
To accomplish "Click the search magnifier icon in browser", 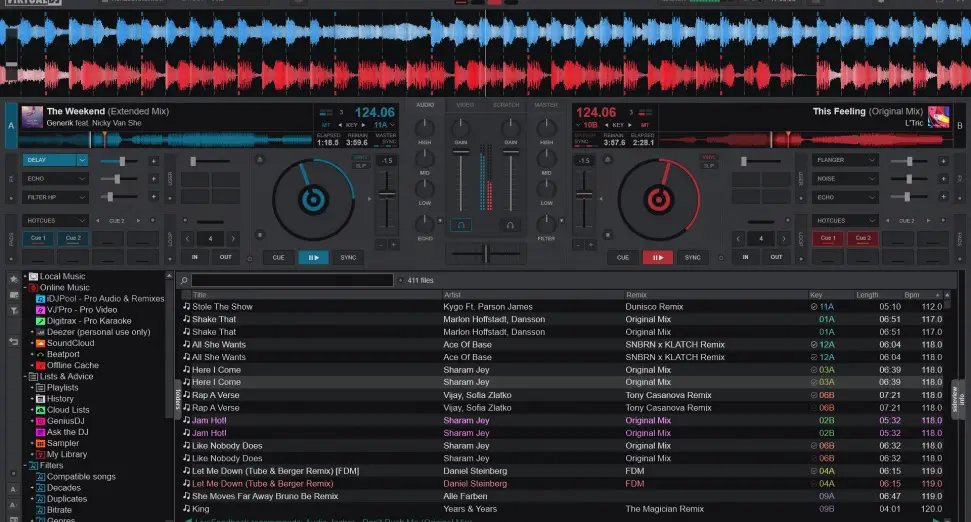I will pos(184,281).
